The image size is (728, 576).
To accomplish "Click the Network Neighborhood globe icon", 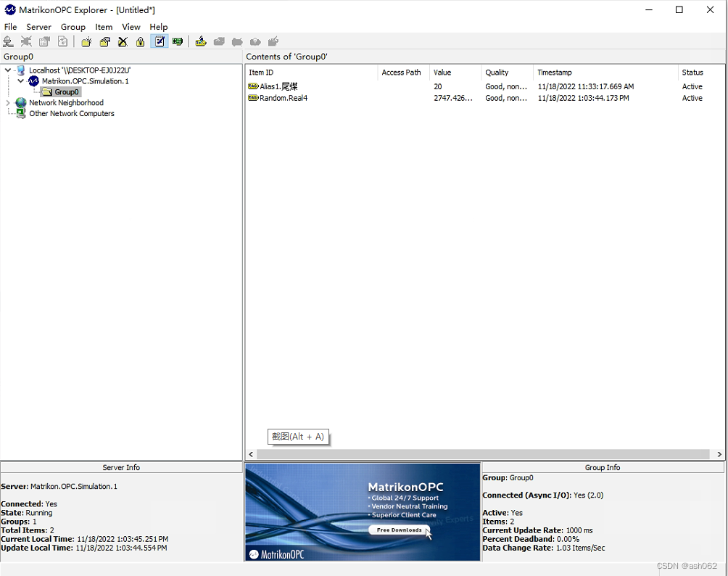I will coord(21,103).
